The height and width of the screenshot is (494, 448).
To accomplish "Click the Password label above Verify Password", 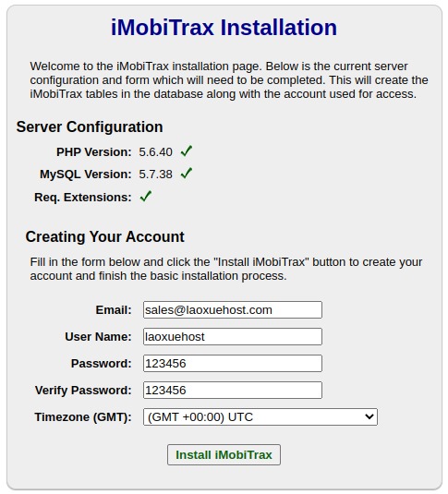I will coord(102,364).
